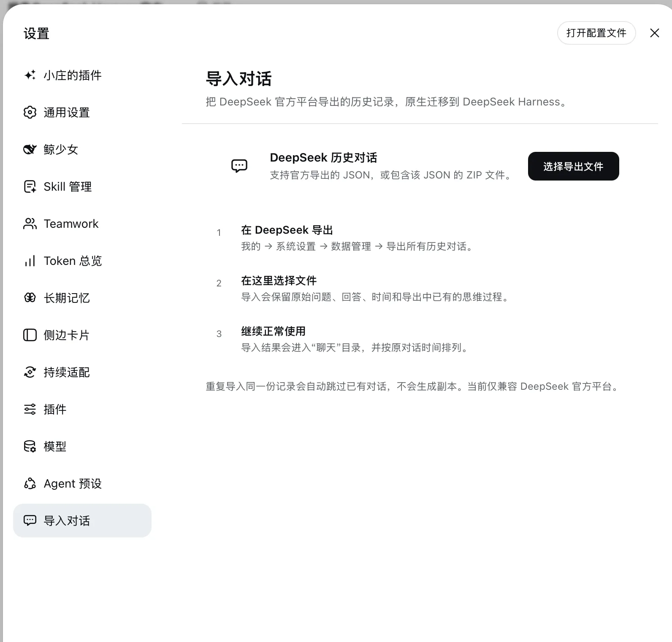This screenshot has width=672, height=642.
Task: Click the step heading 继续正常使用
Action: tap(273, 331)
